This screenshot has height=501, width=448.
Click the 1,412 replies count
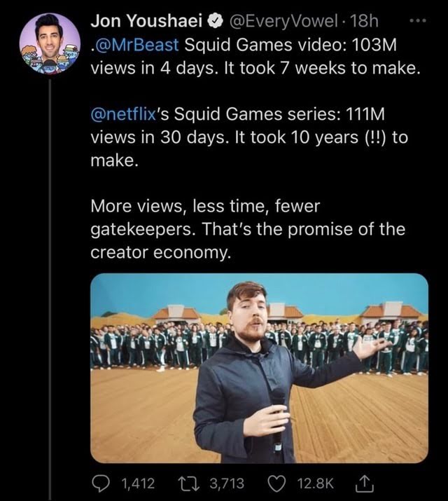[139, 483]
